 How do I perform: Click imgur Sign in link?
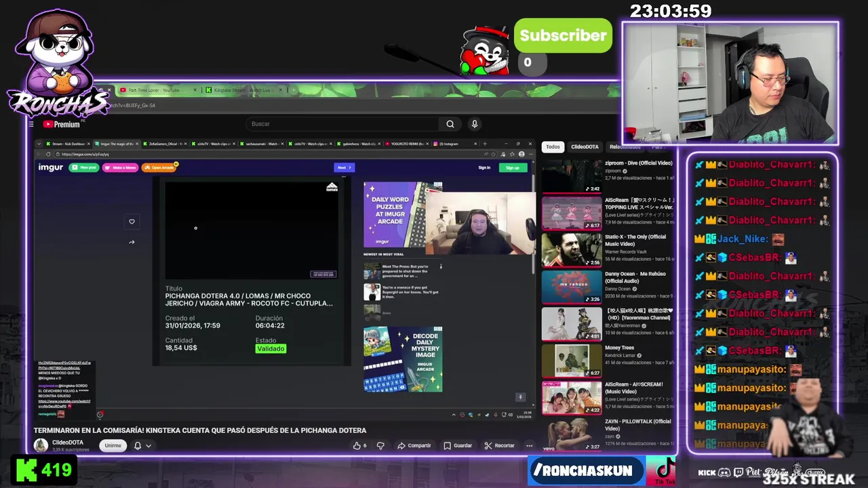pos(484,167)
